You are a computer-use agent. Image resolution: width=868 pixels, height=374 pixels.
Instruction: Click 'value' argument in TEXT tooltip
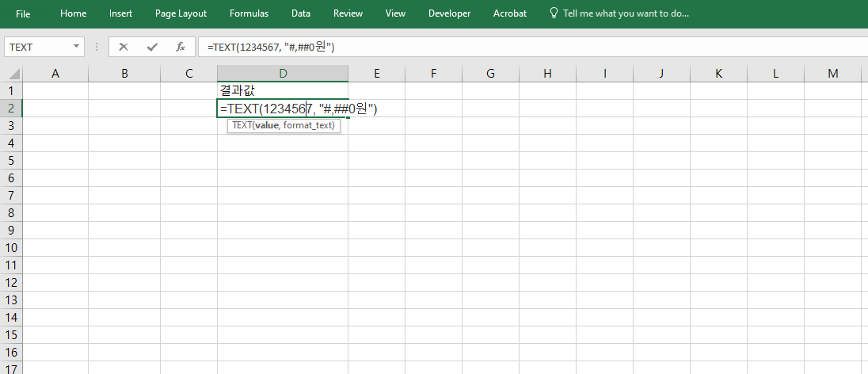pos(268,126)
